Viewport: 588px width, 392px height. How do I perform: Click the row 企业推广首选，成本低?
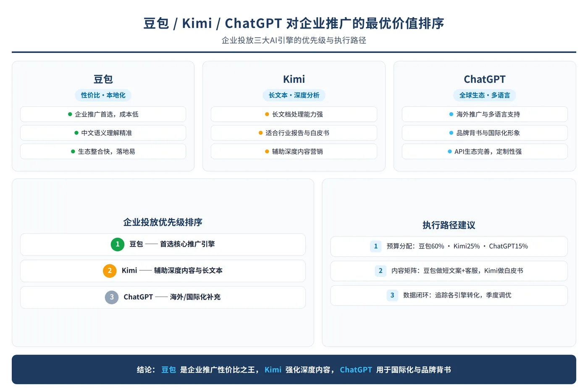(103, 114)
